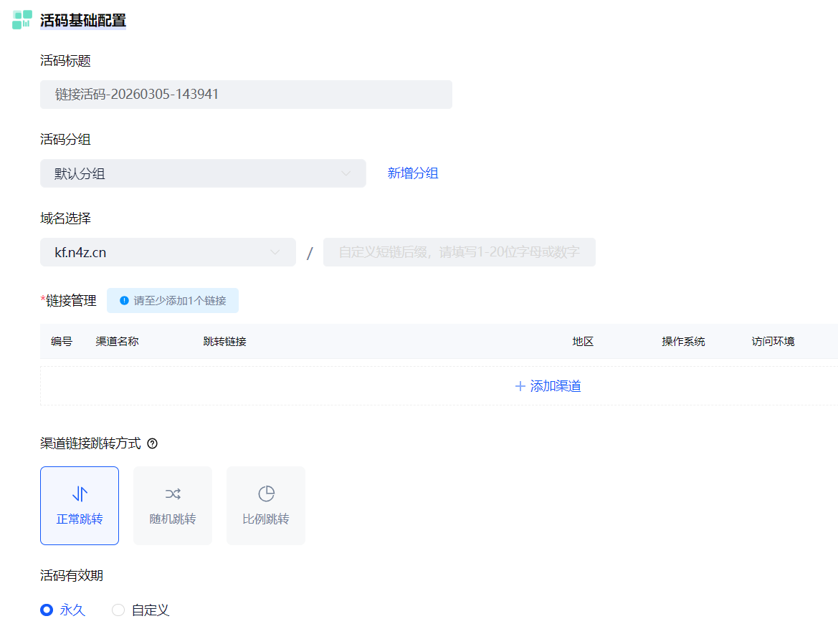Click the help icon beside 渠道链接跳转方式
Image resolution: width=838 pixels, height=644 pixels.
coord(152,444)
